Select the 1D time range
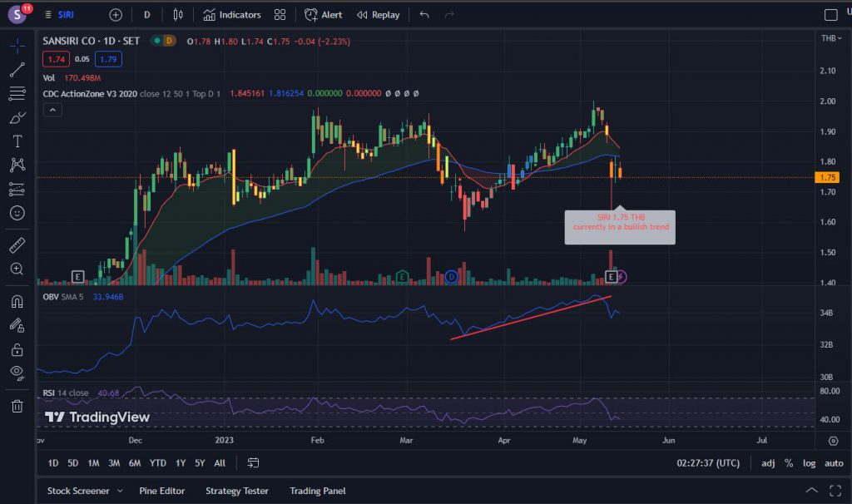 tap(52, 463)
